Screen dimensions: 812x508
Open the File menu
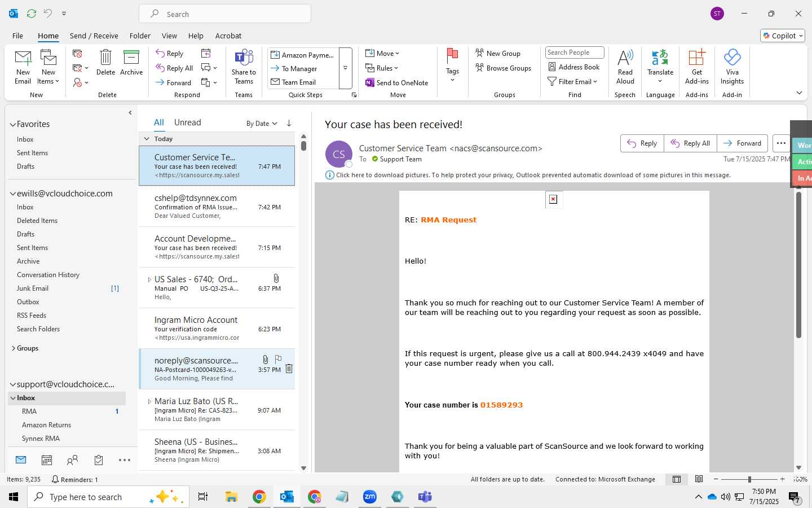click(17, 36)
